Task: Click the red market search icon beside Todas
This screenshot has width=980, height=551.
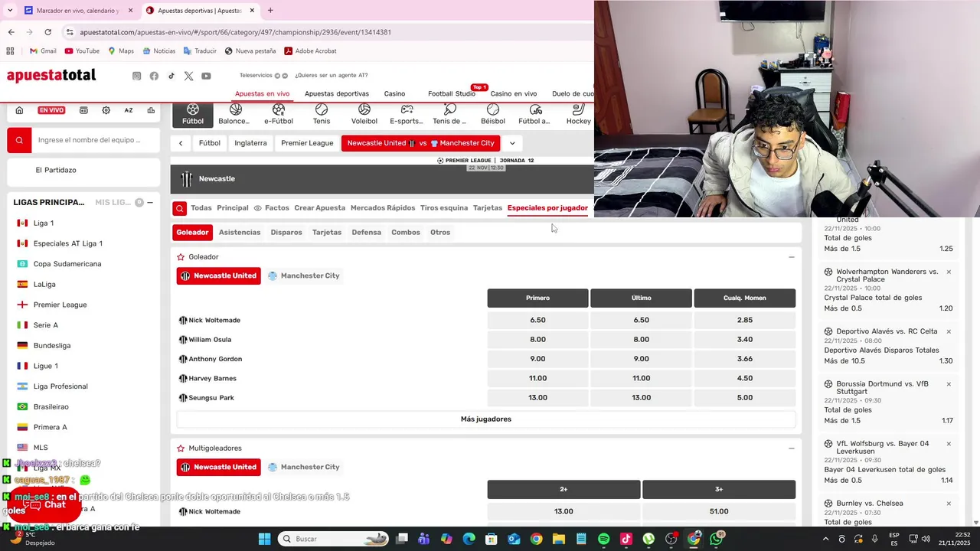Action: click(x=179, y=208)
